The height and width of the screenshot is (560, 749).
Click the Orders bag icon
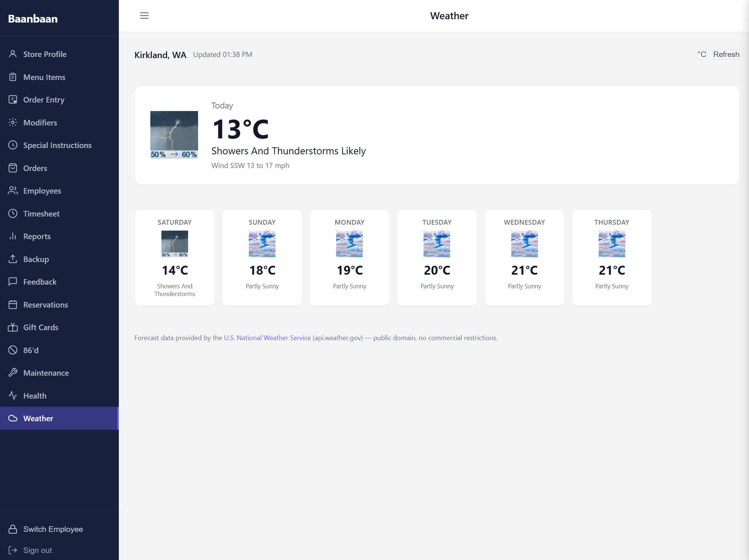pos(13,168)
